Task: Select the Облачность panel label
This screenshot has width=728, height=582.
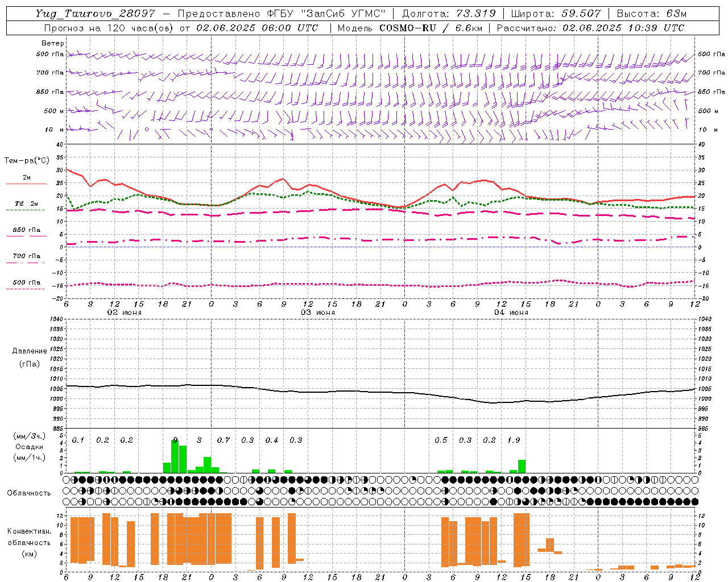Action: click(29, 493)
